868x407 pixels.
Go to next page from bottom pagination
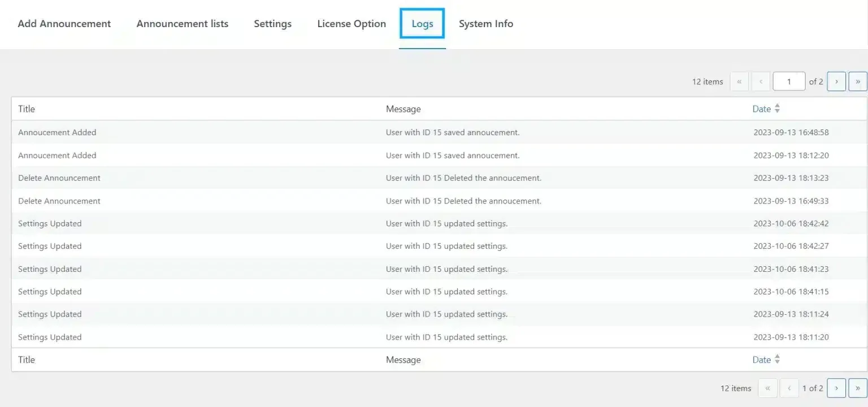pos(836,388)
